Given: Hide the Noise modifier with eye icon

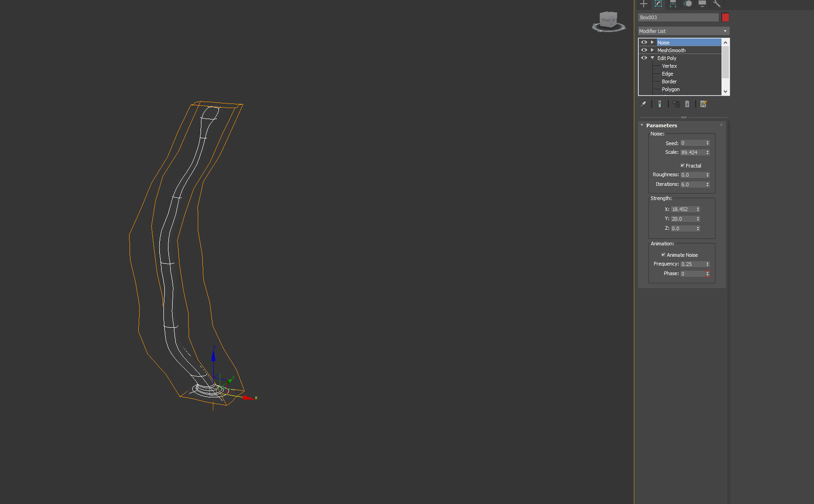Looking at the screenshot, I should (644, 42).
